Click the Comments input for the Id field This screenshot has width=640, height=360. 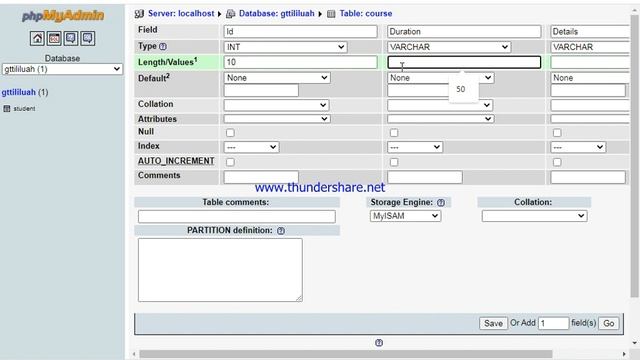pos(261,177)
